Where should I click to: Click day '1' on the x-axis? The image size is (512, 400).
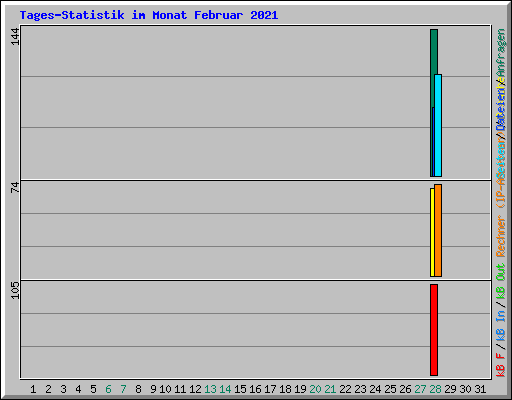pos(33,389)
